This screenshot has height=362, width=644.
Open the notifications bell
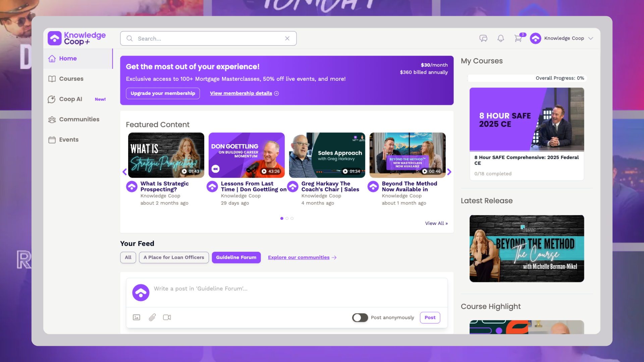[500, 39]
